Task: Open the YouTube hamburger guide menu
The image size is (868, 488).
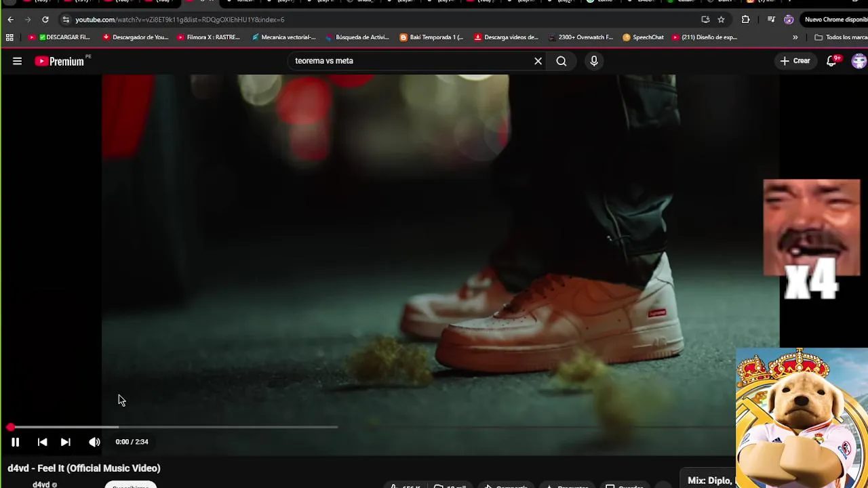Action: tap(17, 61)
